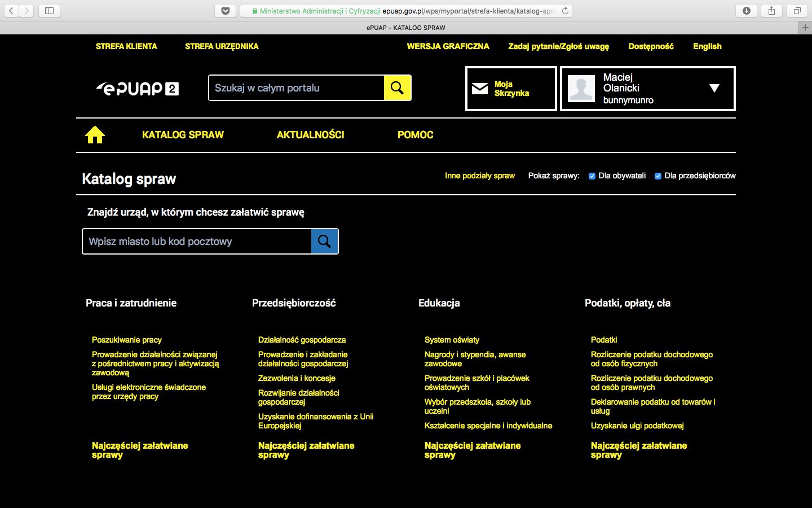Open Działalność gospodarcza link
Image resolution: width=812 pixels, height=508 pixels.
tap(302, 340)
